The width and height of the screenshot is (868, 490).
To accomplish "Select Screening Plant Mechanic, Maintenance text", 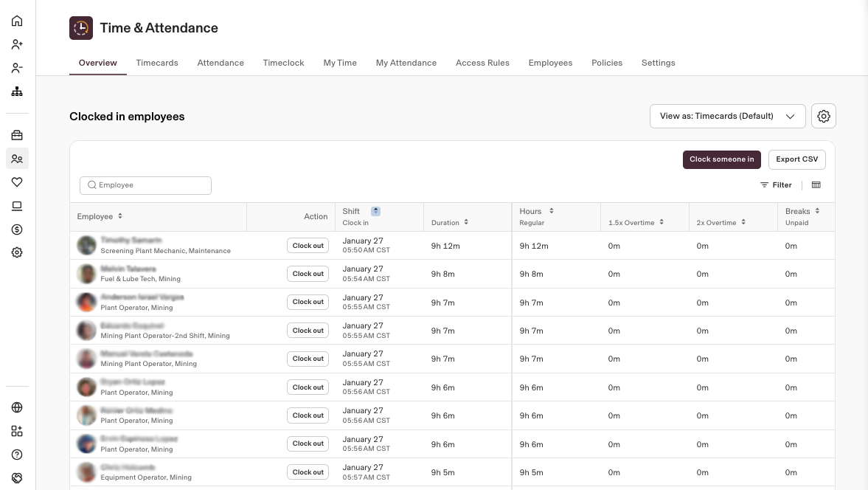I will coord(165,251).
